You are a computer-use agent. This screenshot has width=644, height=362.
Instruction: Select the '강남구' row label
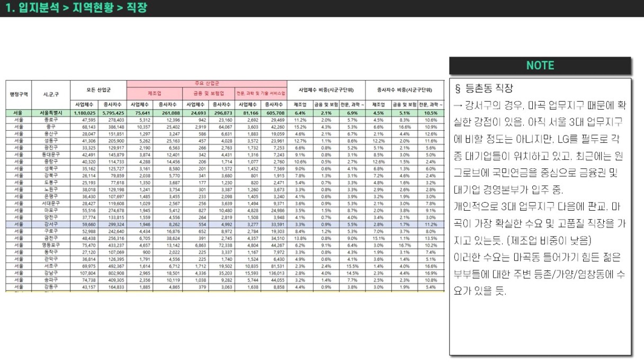51,272
